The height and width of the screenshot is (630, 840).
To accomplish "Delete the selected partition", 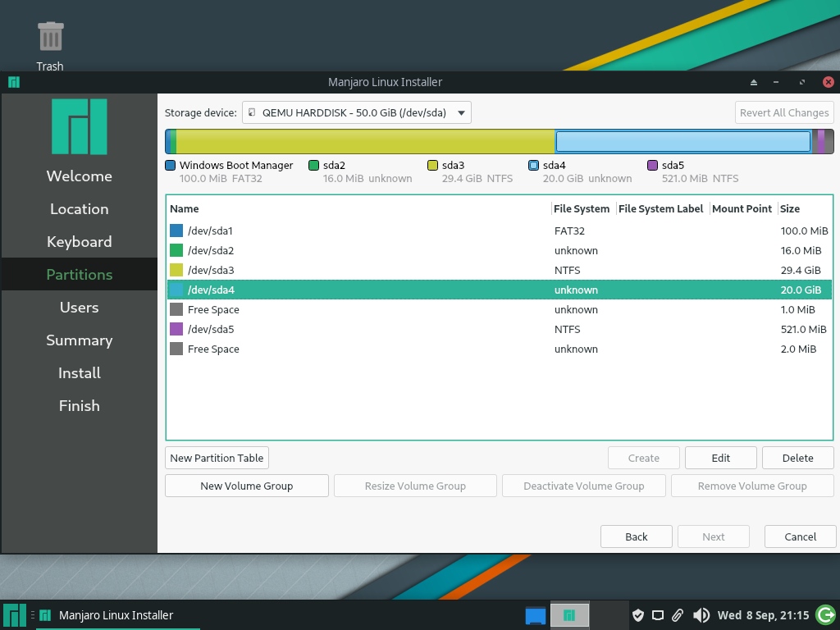I will click(797, 458).
